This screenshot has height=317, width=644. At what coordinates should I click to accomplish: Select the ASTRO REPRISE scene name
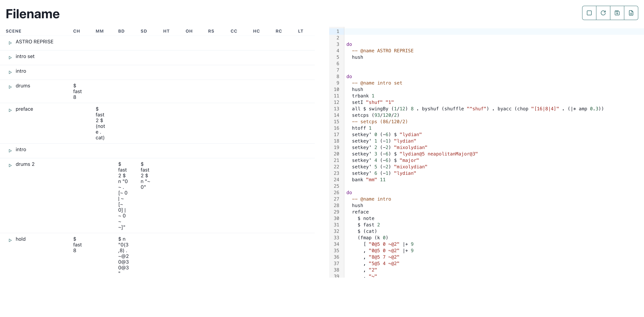pyautogui.click(x=35, y=42)
